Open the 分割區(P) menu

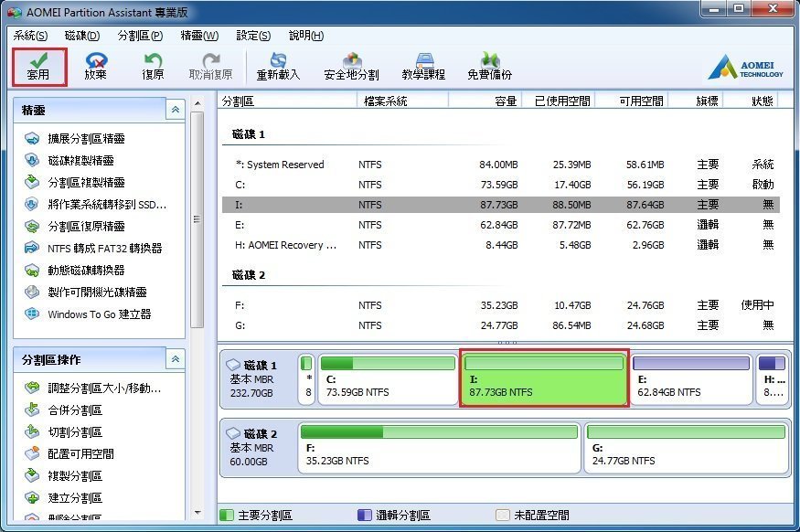coord(140,36)
